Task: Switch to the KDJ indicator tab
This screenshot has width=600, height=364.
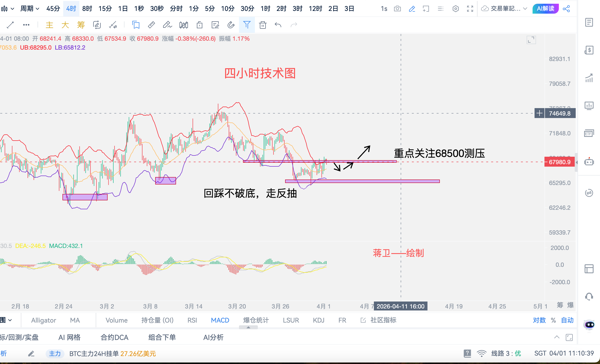Action: (318, 320)
